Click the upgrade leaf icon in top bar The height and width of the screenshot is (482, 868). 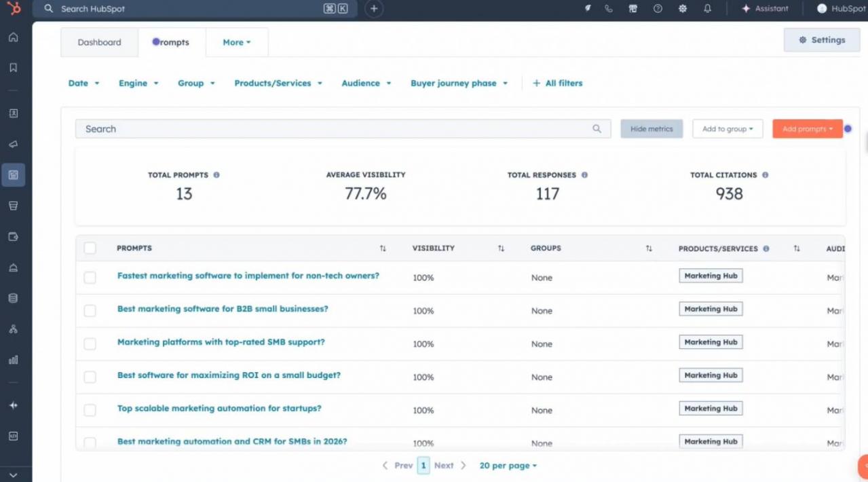coord(588,9)
